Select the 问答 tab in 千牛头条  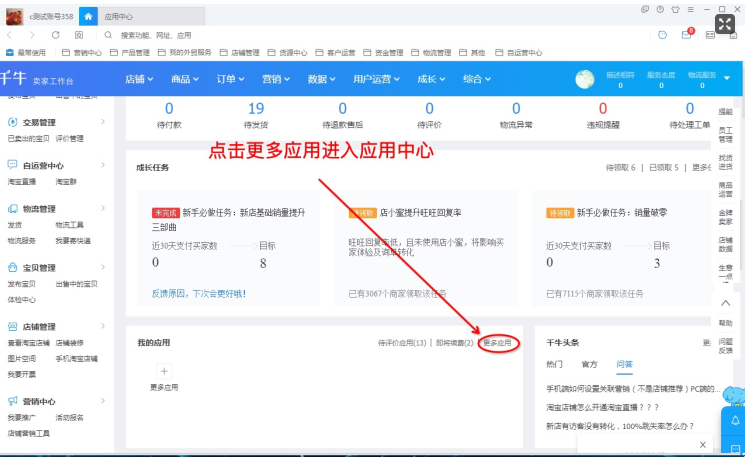tap(624, 364)
